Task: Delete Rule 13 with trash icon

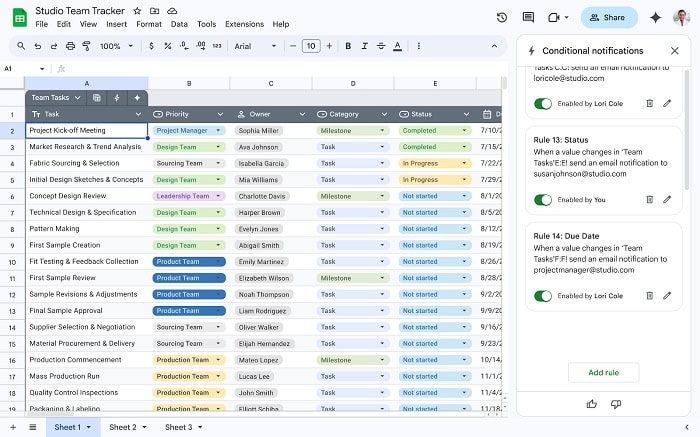Action: (x=649, y=200)
